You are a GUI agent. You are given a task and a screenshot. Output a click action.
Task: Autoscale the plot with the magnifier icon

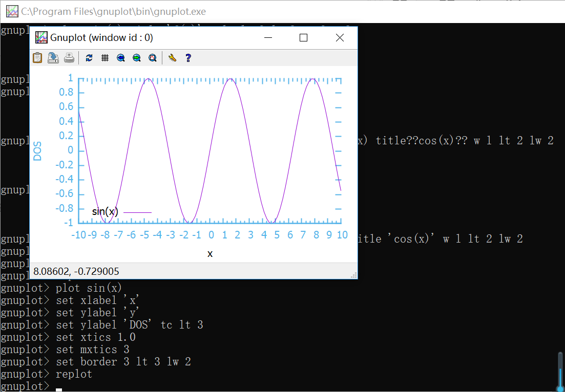coord(153,58)
